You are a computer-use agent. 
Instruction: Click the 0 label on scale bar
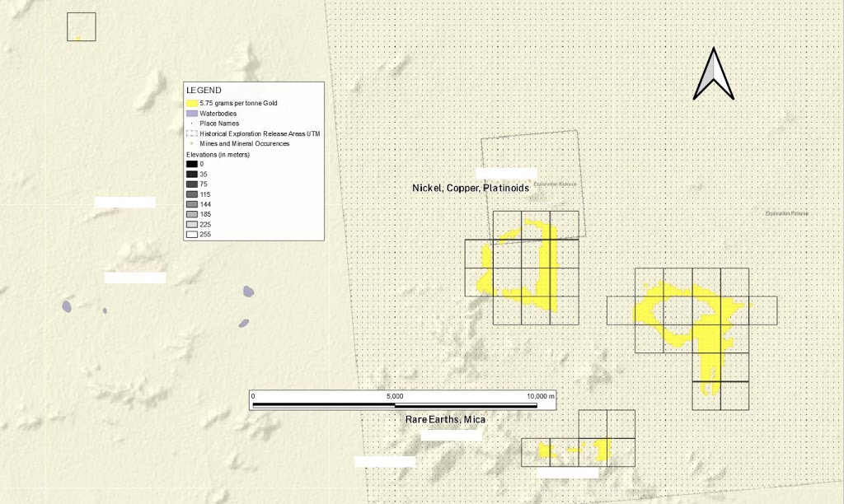tap(255, 396)
